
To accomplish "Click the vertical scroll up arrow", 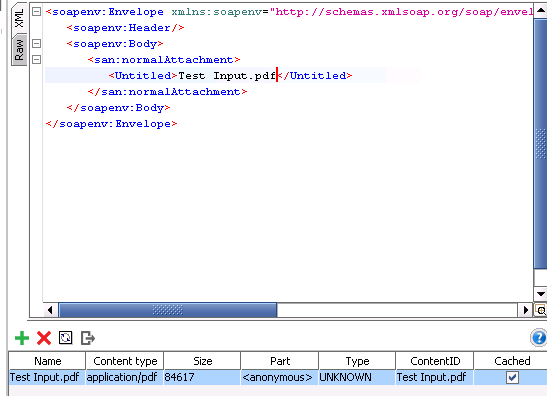I will pyautogui.click(x=540, y=10).
